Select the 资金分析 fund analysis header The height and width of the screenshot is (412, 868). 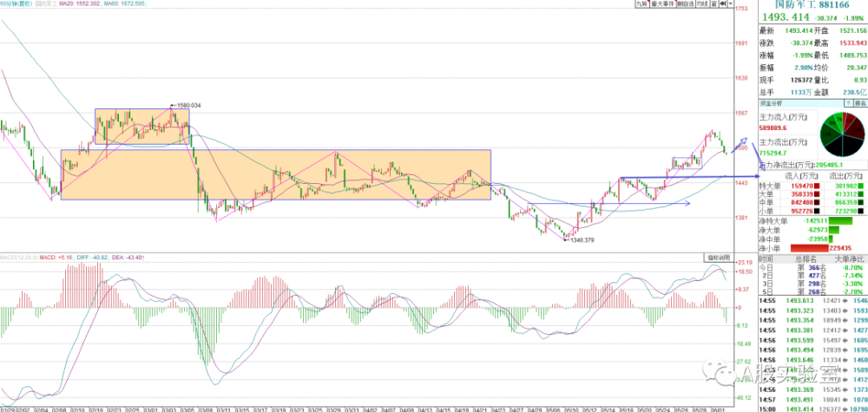(771, 103)
